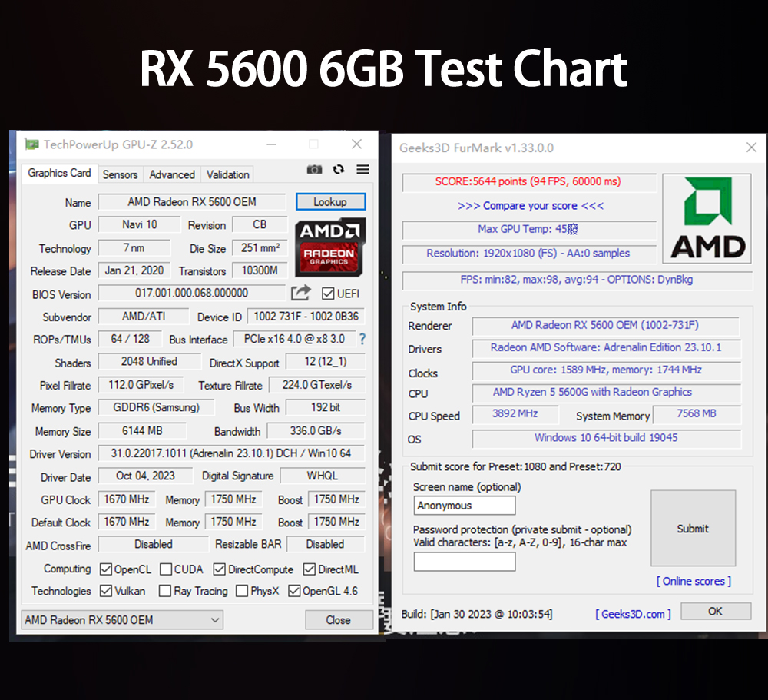
Task: Click the Bus Interface question mark
Action: click(362, 339)
